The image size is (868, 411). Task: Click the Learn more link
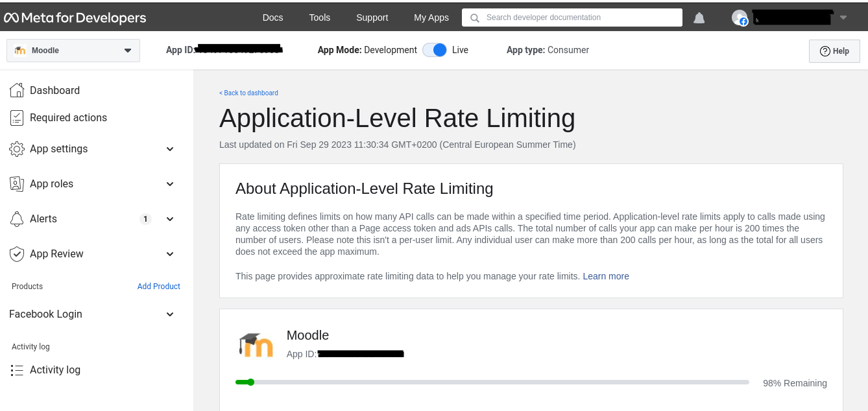[x=606, y=276]
